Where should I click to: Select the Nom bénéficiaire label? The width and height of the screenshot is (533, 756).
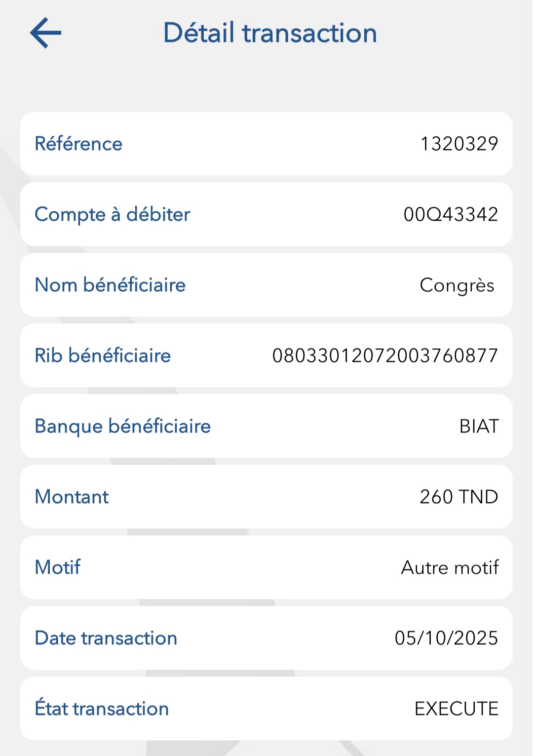click(110, 285)
